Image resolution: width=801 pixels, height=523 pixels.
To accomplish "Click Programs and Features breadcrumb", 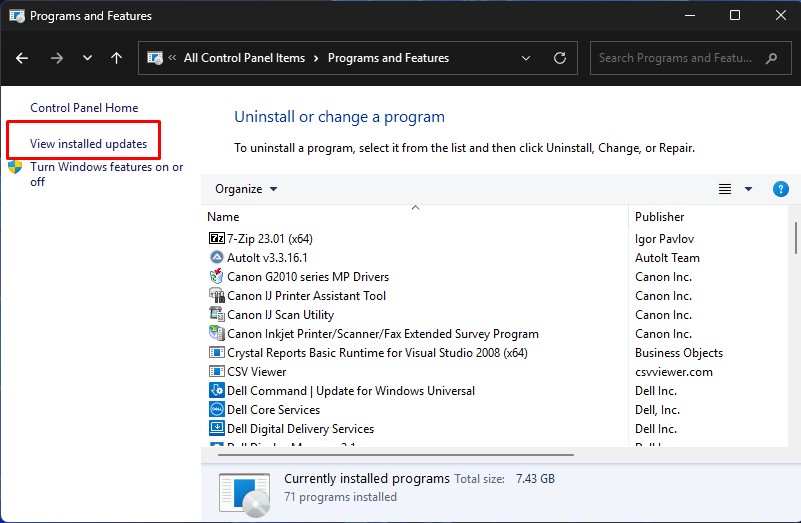I will (388, 58).
